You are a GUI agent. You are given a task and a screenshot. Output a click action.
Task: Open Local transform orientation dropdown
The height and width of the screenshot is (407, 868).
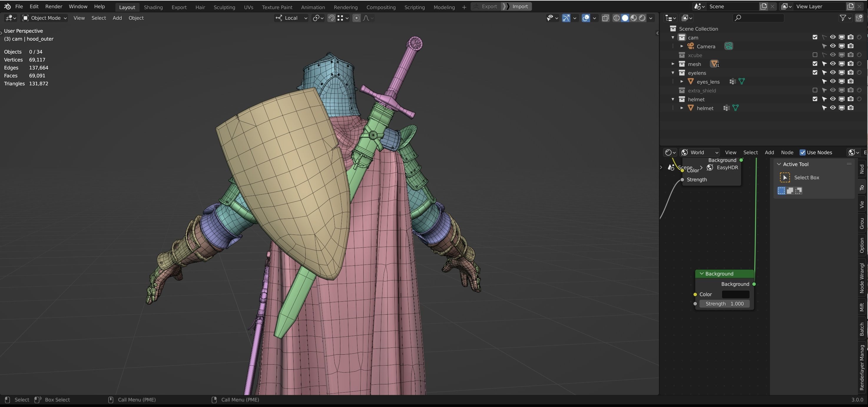[x=291, y=18]
